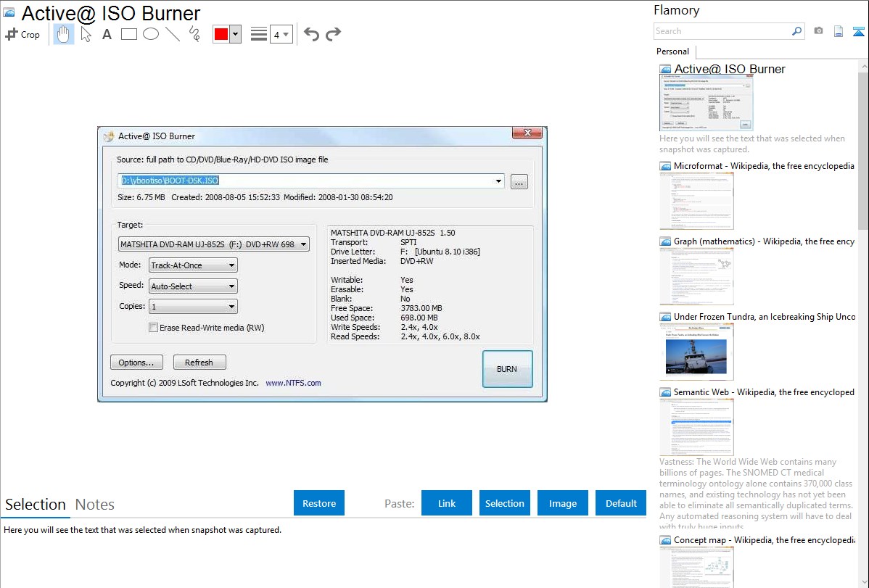This screenshot has width=869, height=588.
Task: Activate the hand pan tool
Action: 64,34
